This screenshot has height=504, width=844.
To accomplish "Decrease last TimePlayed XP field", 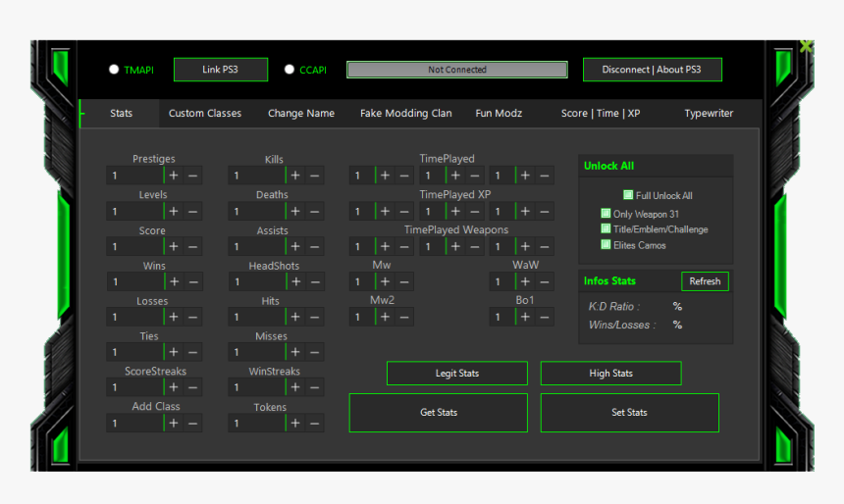I will [x=545, y=212].
